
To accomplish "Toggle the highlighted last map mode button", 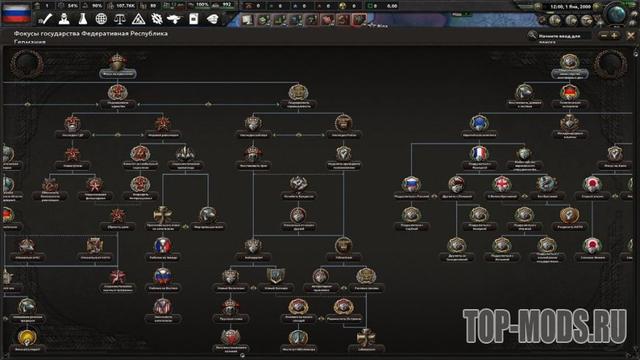I will click(x=359, y=19).
